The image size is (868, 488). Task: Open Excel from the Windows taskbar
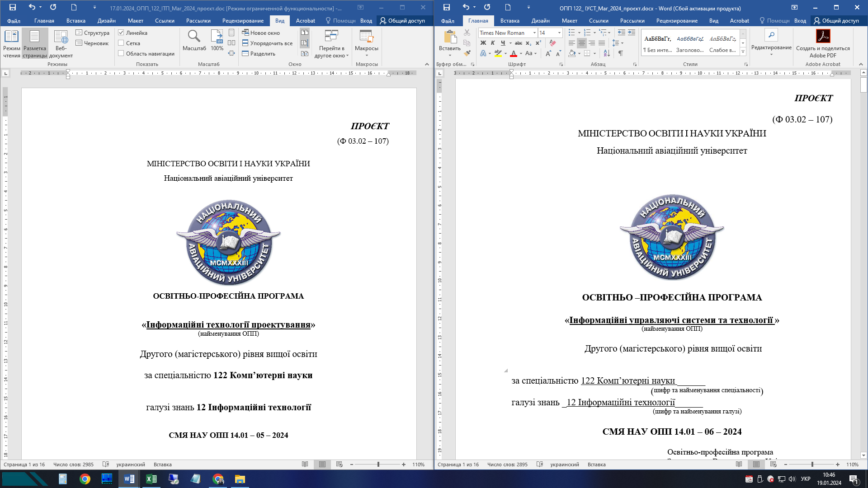(x=151, y=479)
